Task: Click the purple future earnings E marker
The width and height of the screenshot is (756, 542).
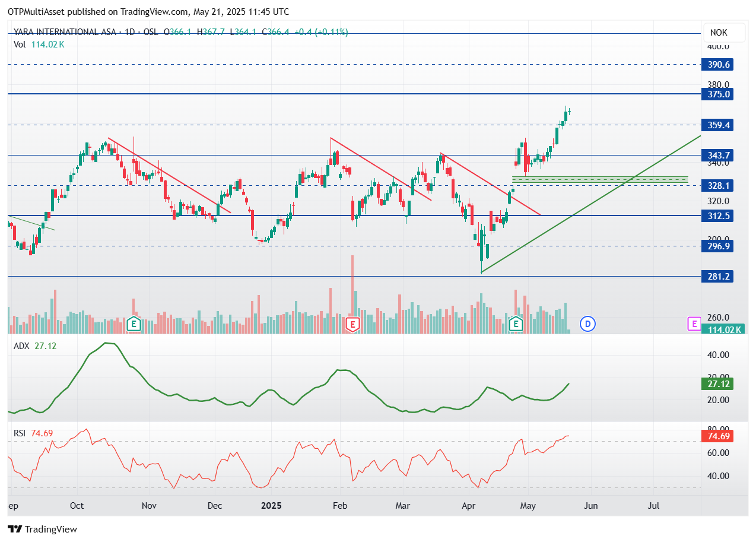Action: (x=693, y=324)
